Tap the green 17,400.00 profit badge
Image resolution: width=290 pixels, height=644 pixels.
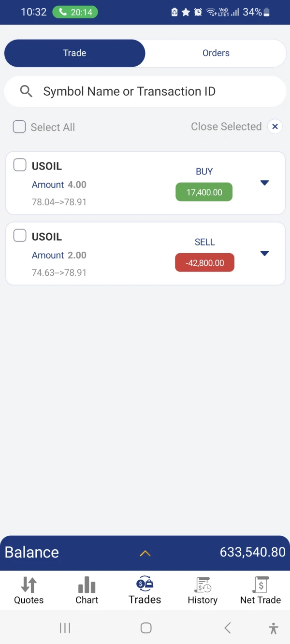click(x=204, y=192)
